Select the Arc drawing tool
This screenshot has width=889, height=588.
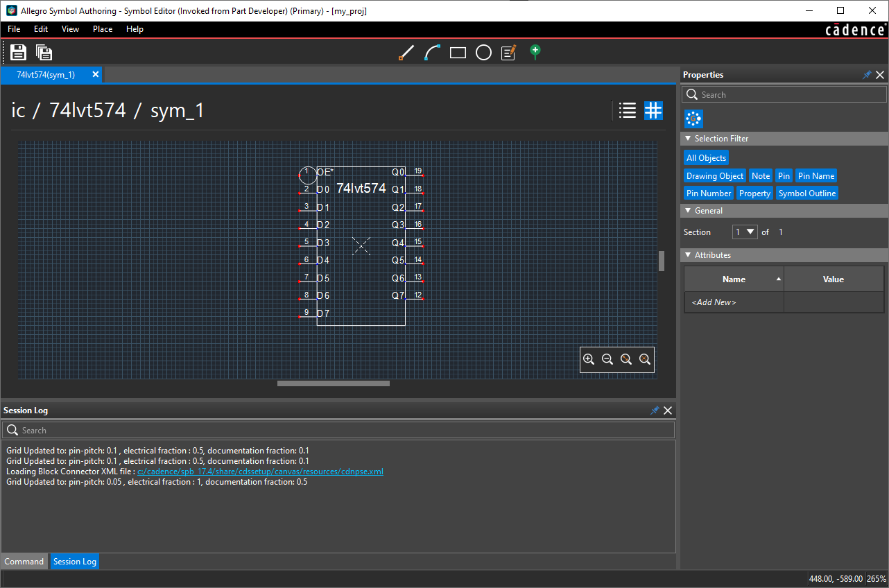(432, 53)
